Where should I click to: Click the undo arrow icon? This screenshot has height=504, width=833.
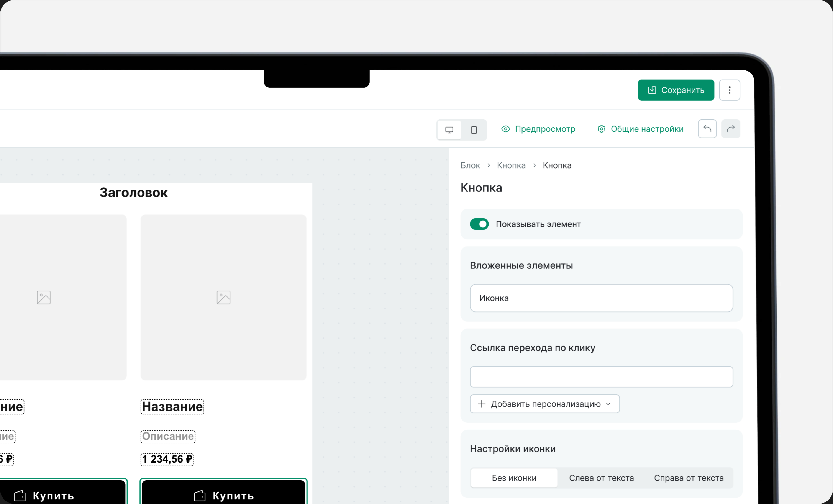pyautogui.click(x=707, y=129)
